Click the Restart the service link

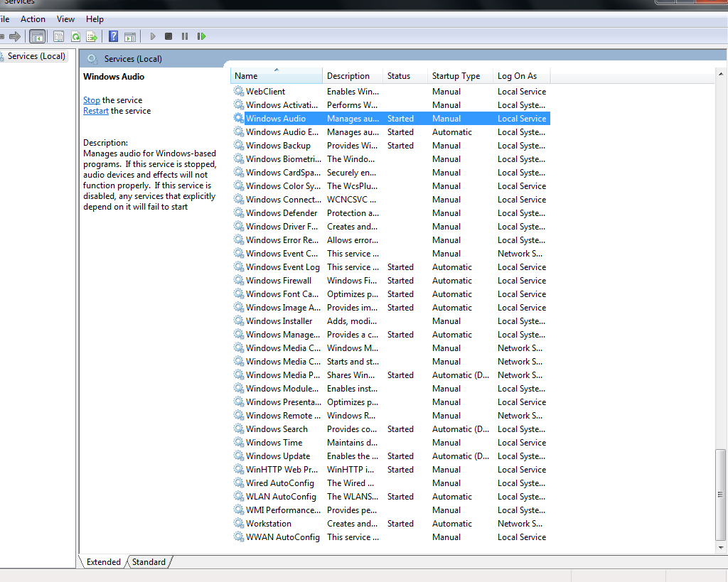tap(96, 110)
